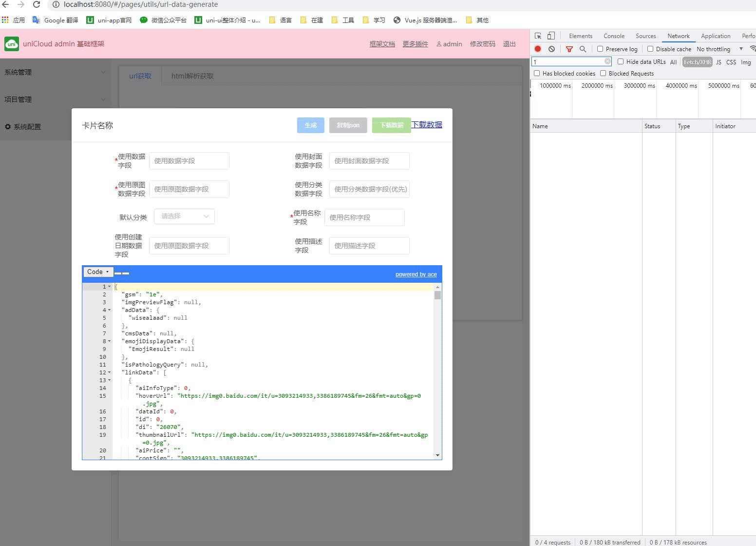The height and width of the screenshot is (546, 756).
Task: Expand the 系统管理 sidebar menu
Action: point(56,72)
